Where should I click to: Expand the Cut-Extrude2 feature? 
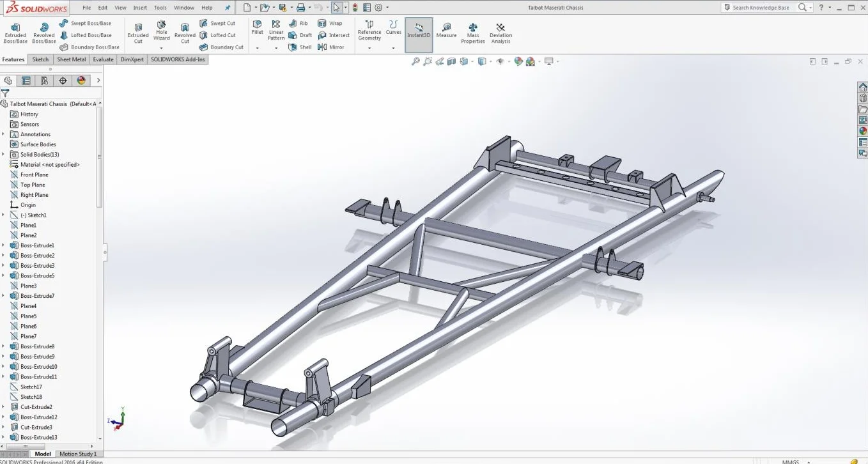pos(3,407)
